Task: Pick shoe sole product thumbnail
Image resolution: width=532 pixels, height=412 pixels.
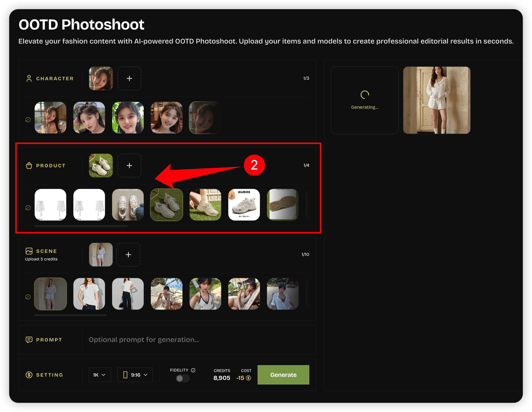Action: [283, 205]
